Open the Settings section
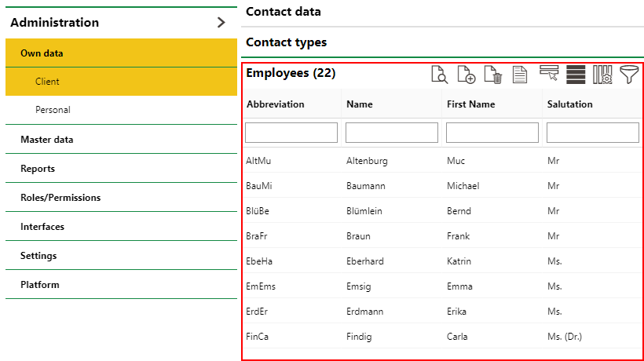 (121, 256)
